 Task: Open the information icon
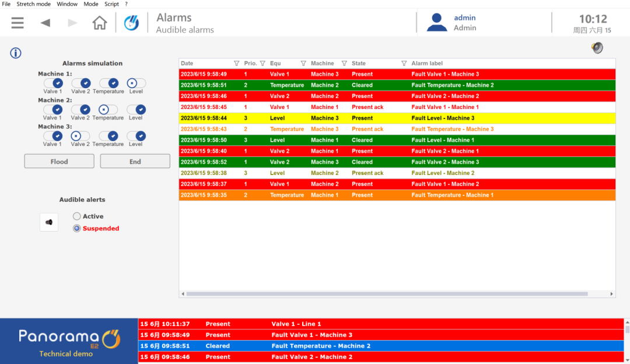[16, 53]
